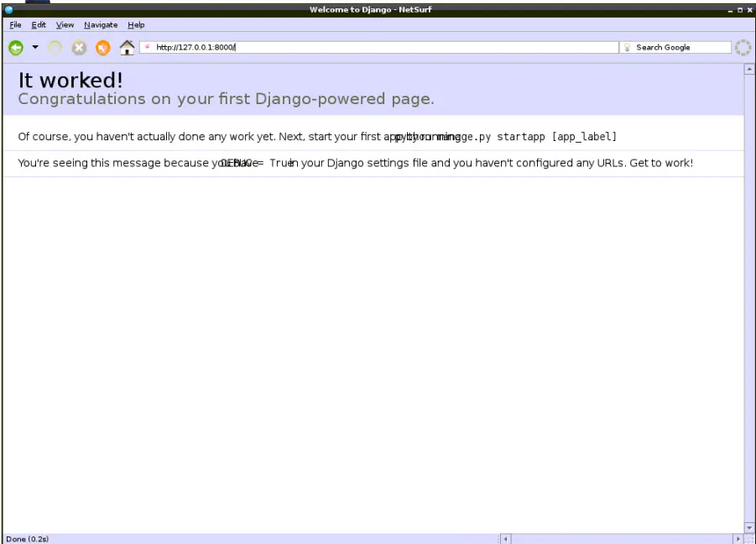
Task: Open the Edit menu
Action: [39, 24]
